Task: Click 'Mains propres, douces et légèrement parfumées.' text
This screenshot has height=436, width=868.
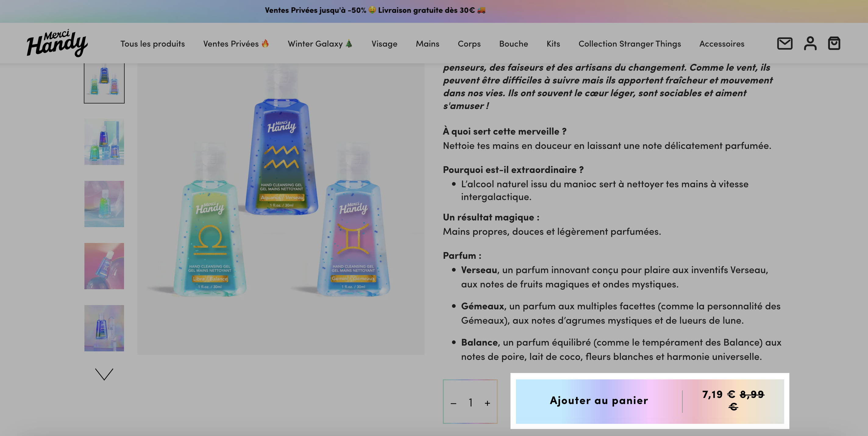Action: coord(552,232)
